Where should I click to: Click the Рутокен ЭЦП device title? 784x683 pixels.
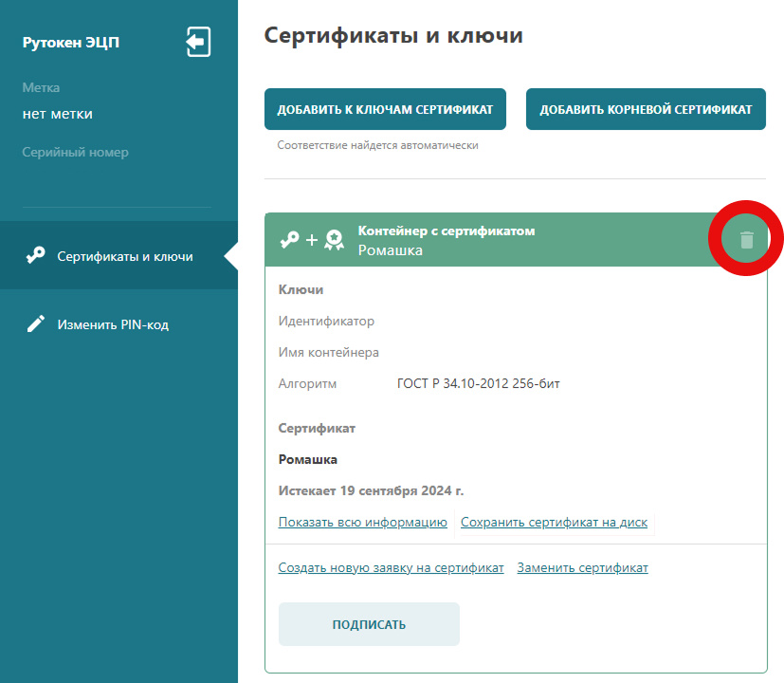71,43
